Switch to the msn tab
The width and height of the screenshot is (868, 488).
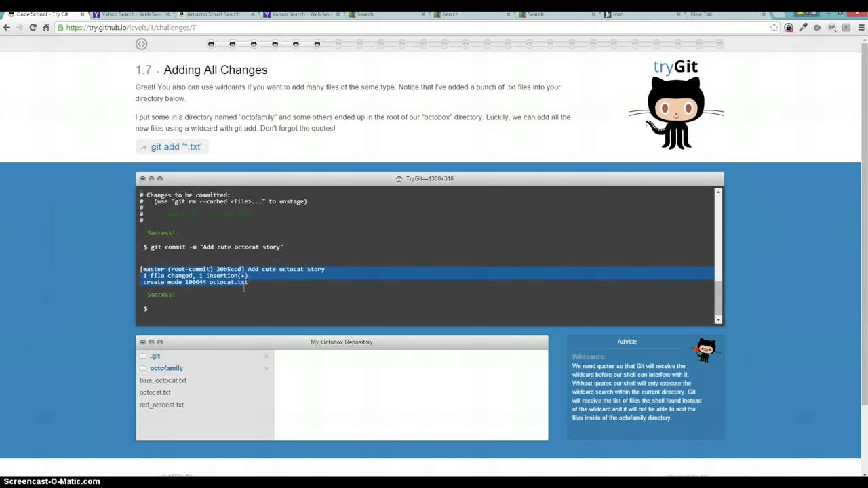[x=641, y=14]
